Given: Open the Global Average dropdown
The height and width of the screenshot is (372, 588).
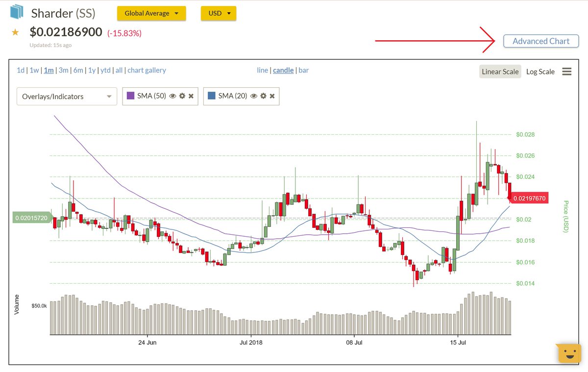Looking at the screenshot, I should 151,13.
